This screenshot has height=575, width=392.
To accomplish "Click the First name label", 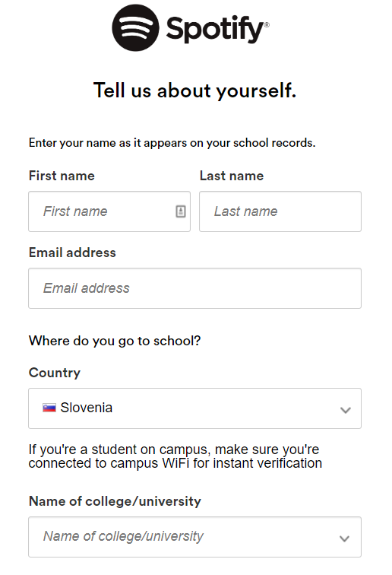I will [x=62, y=176].
